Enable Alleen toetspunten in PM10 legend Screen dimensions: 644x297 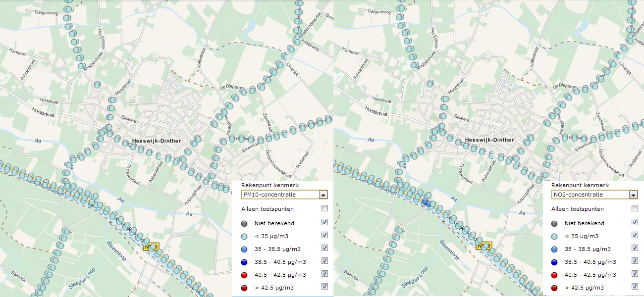[x=324, y=208]
